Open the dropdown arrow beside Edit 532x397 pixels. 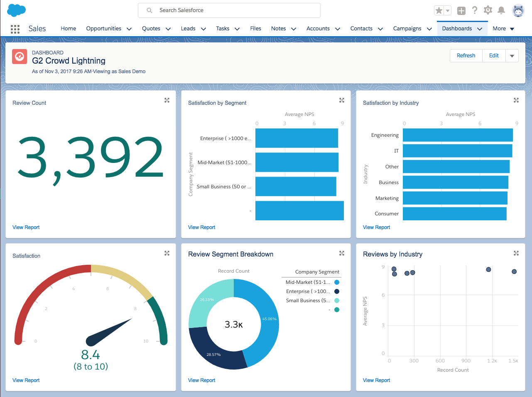(512, 56)
